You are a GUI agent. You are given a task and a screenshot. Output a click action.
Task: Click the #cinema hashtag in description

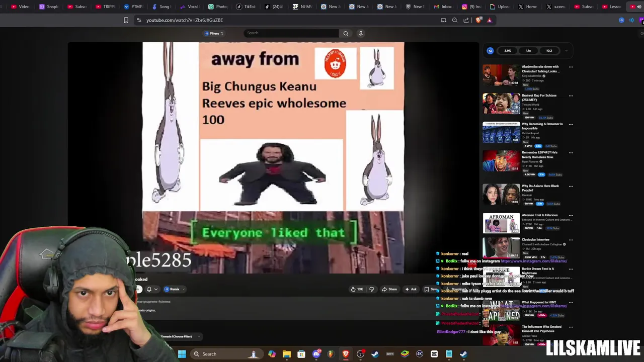click(165, 302)
